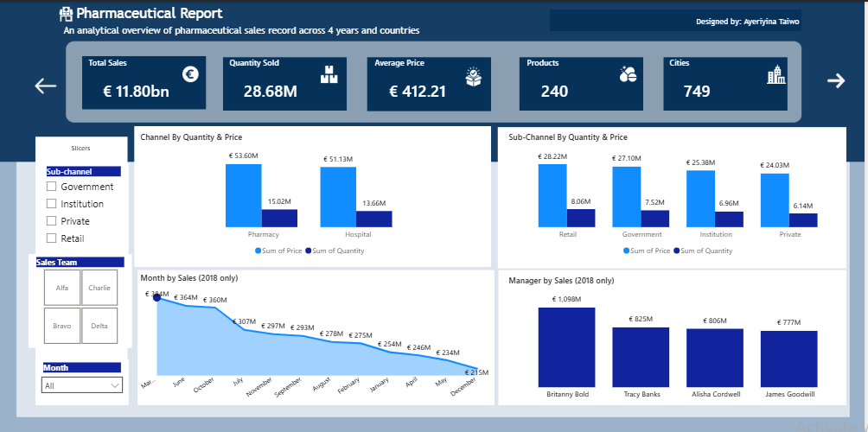Click the Sales Team slicer header
Screen dimensions: 868x432
click(80, 262)
